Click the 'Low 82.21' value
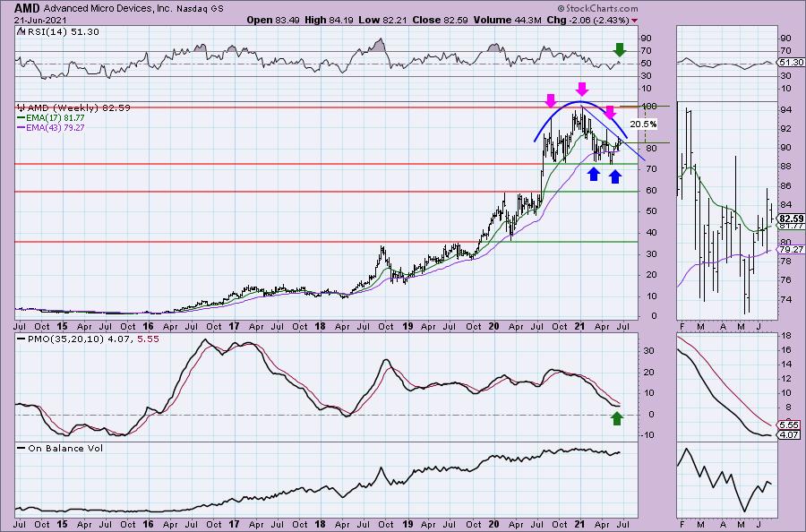Screen dimensions: 806x532 coord(383,20)
